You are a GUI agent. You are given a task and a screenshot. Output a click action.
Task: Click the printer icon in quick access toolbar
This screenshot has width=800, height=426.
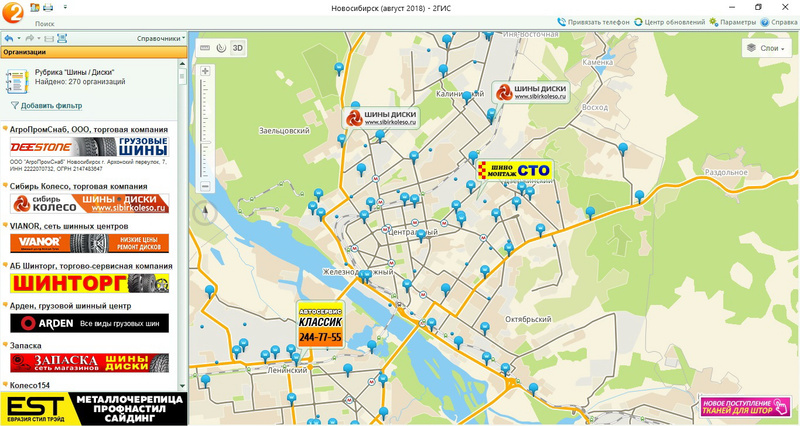pyautogui.click(x=48, y=7)
